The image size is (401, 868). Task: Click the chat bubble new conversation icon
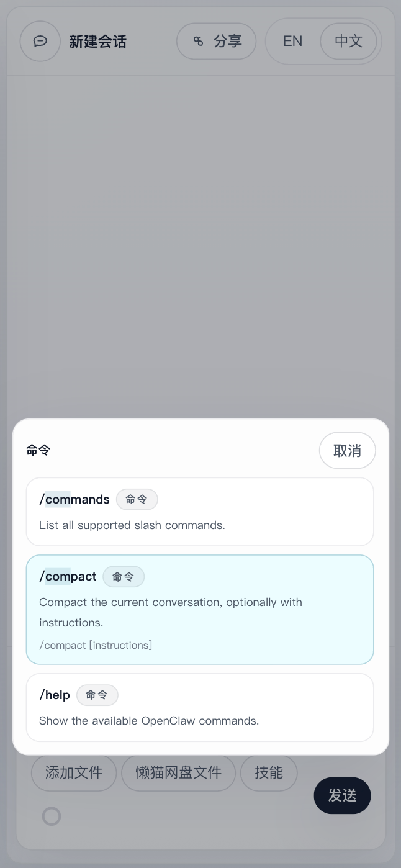40,42
